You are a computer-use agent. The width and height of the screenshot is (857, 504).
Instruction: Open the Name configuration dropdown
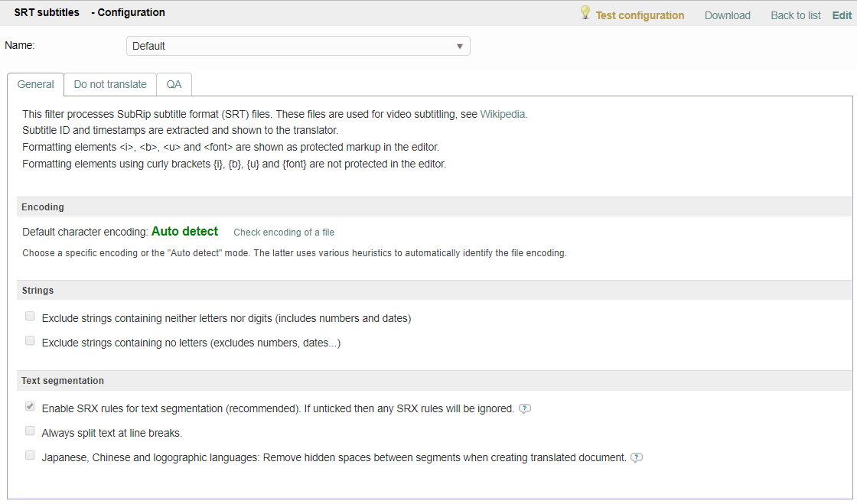[x=298, y=46]
